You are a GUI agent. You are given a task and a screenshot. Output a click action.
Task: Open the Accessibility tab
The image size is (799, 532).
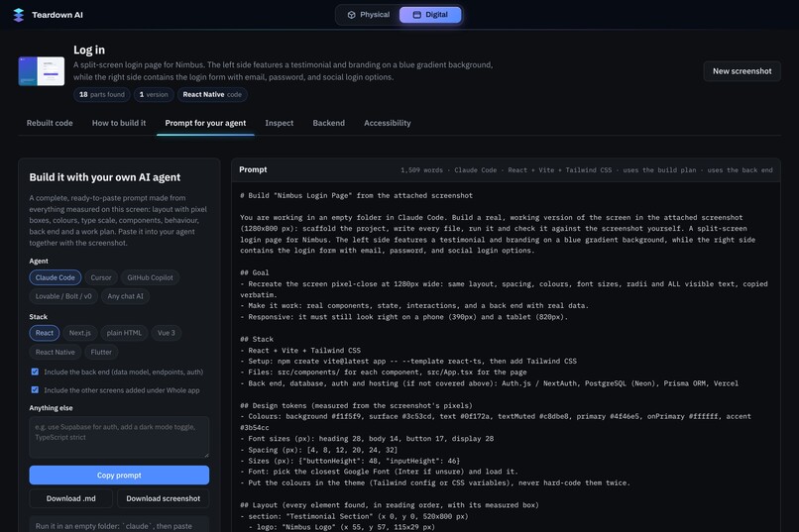(388, 123)
